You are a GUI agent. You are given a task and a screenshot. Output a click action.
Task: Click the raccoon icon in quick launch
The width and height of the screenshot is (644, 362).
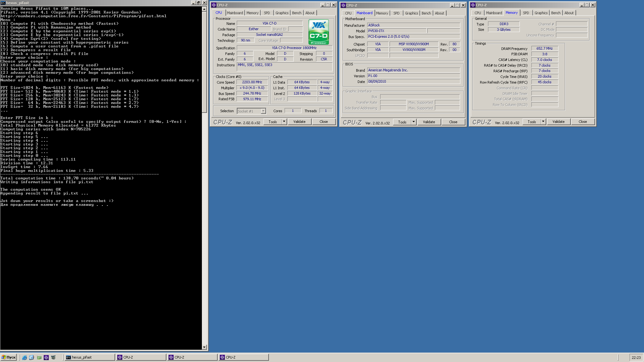click(x=53, y=357)
